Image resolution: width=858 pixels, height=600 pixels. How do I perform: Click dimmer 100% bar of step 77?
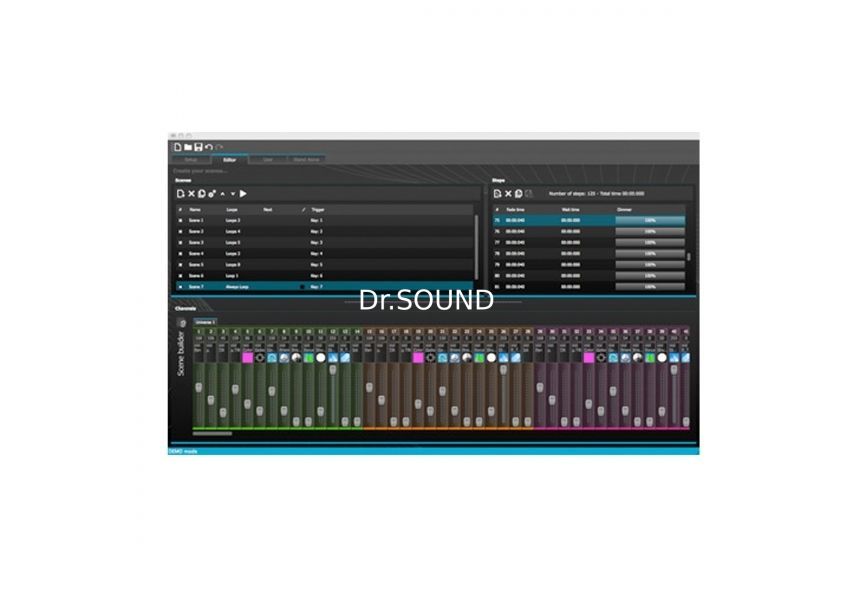tap(650, 242)
